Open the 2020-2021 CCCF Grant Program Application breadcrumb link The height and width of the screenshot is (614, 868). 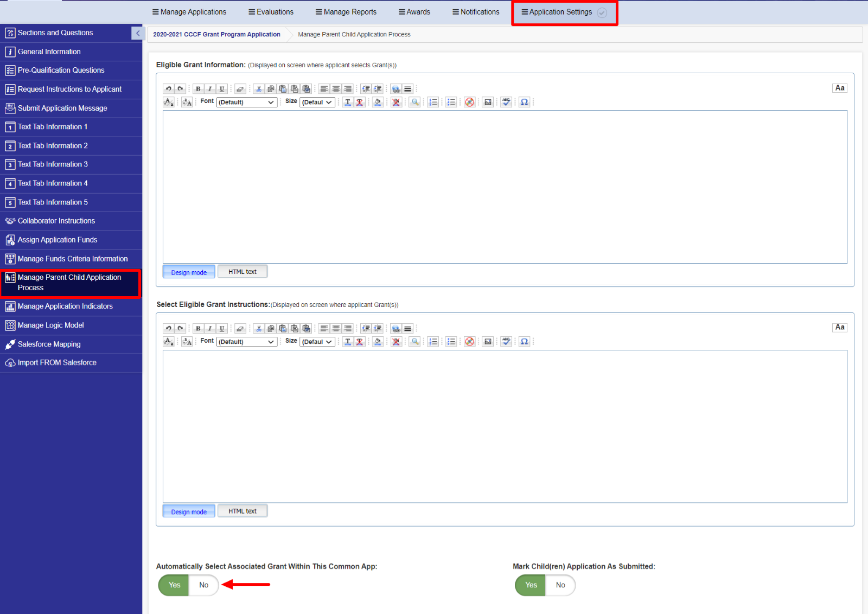(x=216, y=35)
